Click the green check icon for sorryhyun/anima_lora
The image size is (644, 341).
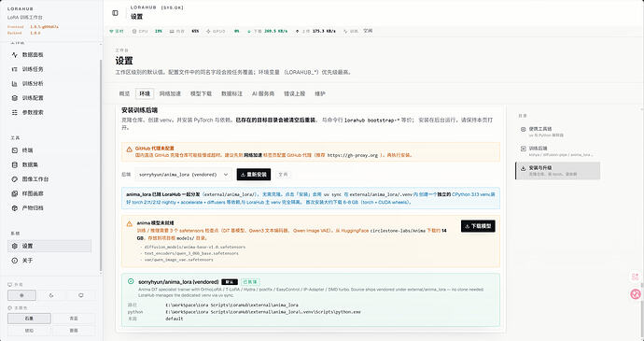click(131, 281)
